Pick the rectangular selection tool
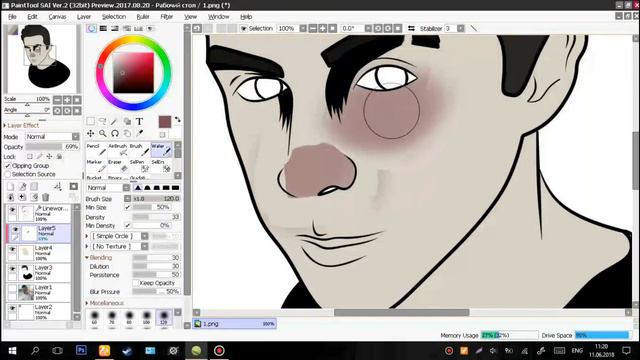 point(91,121)
